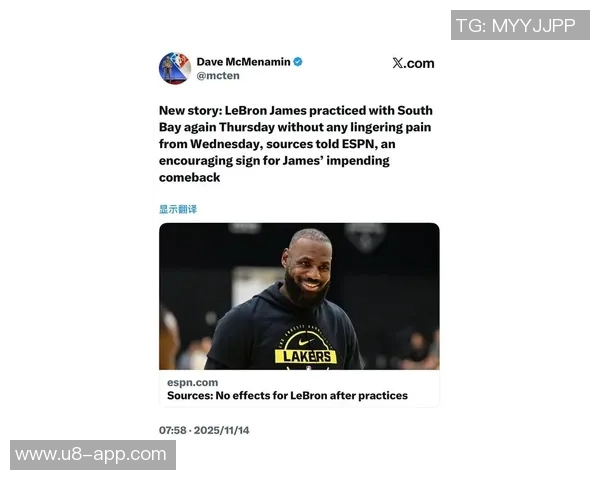This screenshot has width=600, height=480.
Task: Open headline "Sources: No effects for LeBron after practices"
Action: pos(287,395)
